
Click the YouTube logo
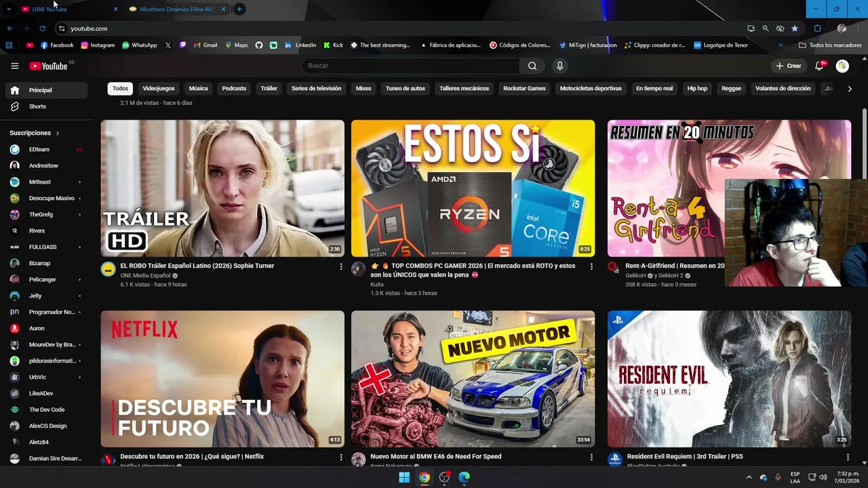(x=48, y=66)
